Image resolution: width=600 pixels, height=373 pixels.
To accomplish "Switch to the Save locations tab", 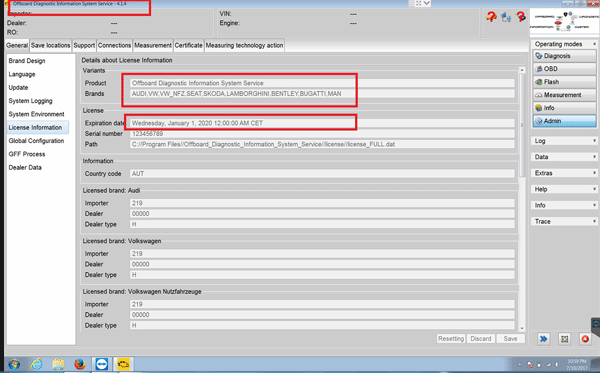I will click(x=51, y=45).
